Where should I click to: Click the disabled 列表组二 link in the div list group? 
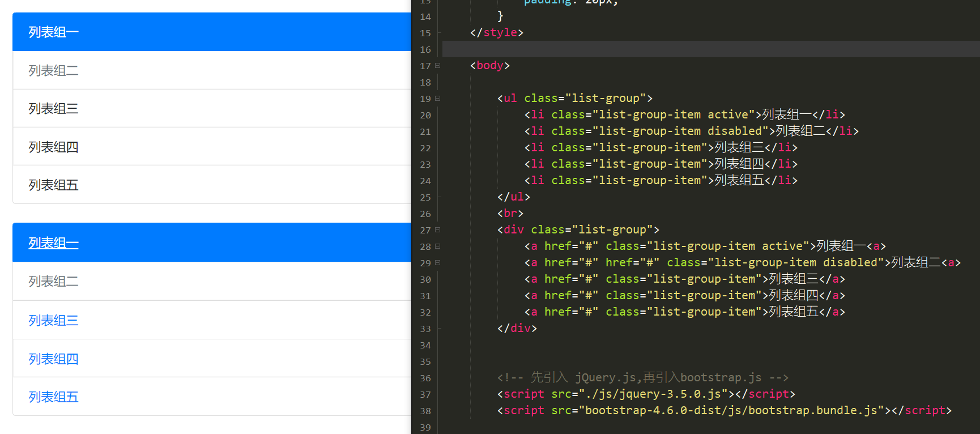(x=212, y=281)
